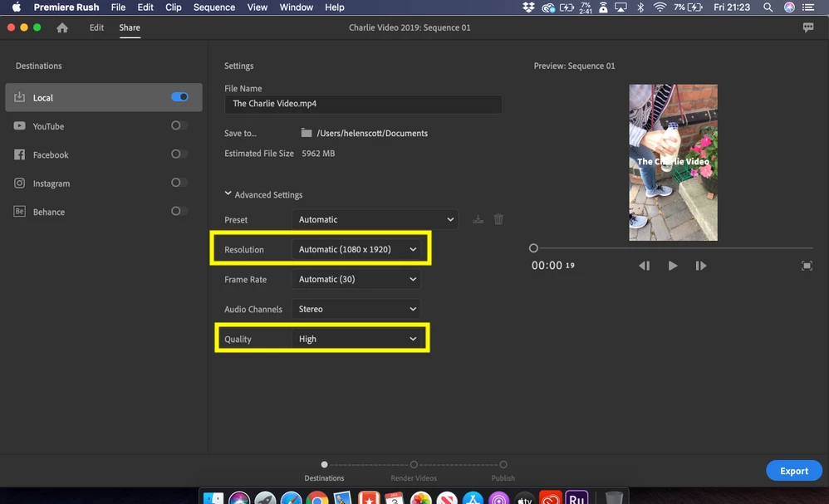829x504 pixels.
Task: Open the AirPlay display menu
Action: pyautogui.click(x=621, y=7)
